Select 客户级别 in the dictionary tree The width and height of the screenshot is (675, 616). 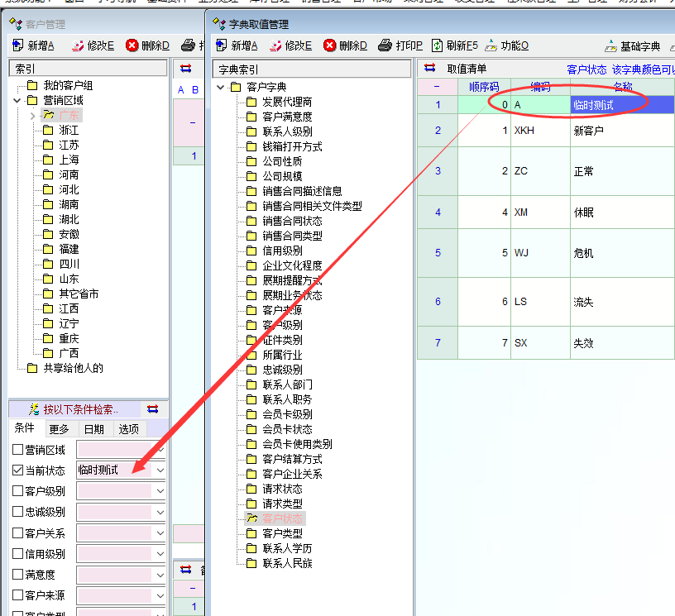[281, 325]
